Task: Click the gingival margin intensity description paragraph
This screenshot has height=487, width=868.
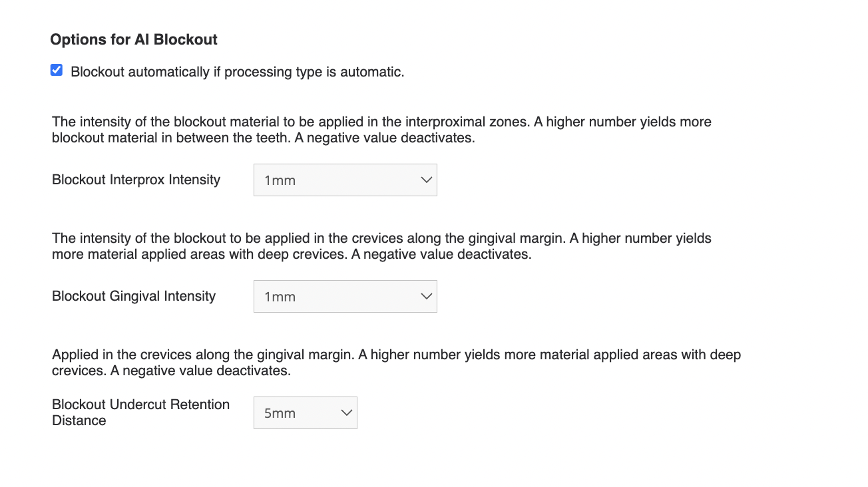Action: 382,246
